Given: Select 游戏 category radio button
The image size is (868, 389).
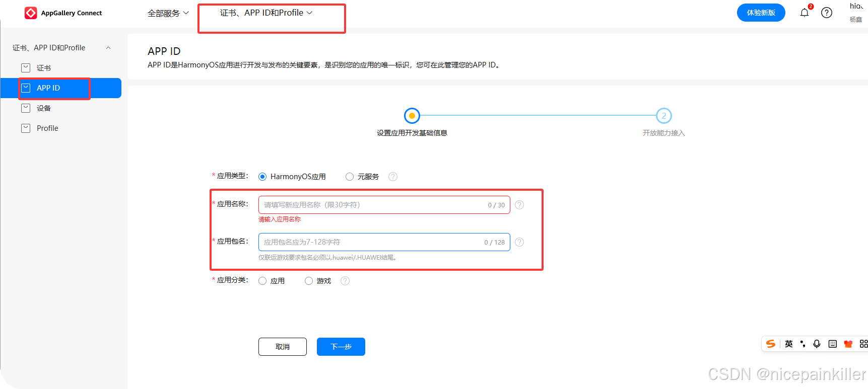Looking at the screenshot, I should [x=309, y=281].
